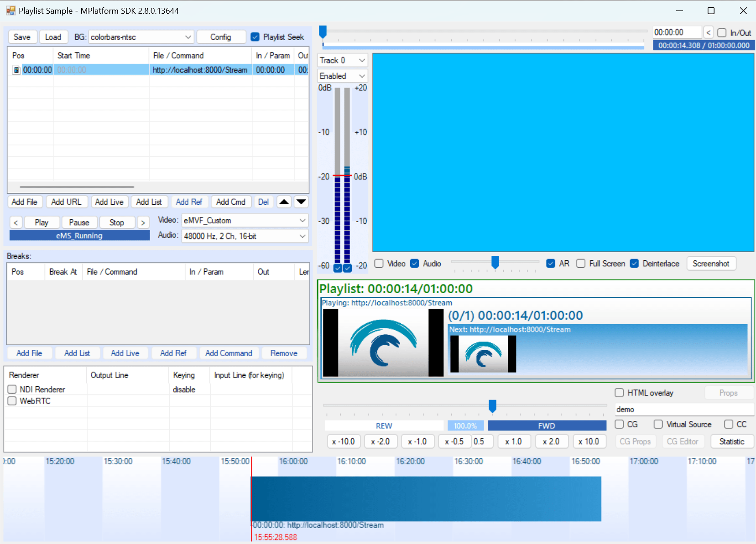
Task: Enable the HTML overlay checkbox
Action: pyautogui.click(x=619, y=393)
